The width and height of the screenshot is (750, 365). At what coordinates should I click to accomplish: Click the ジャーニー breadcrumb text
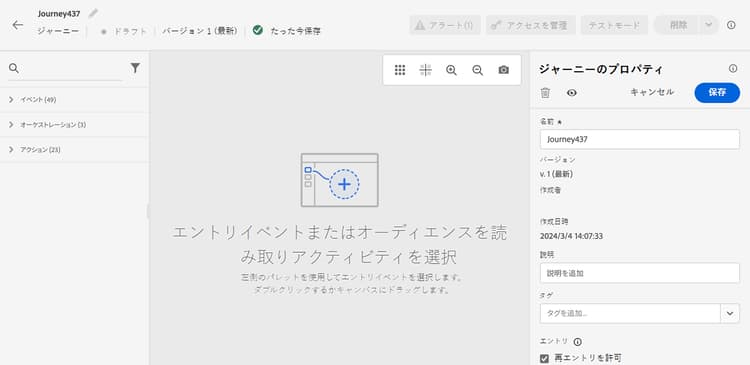(58, 31)
